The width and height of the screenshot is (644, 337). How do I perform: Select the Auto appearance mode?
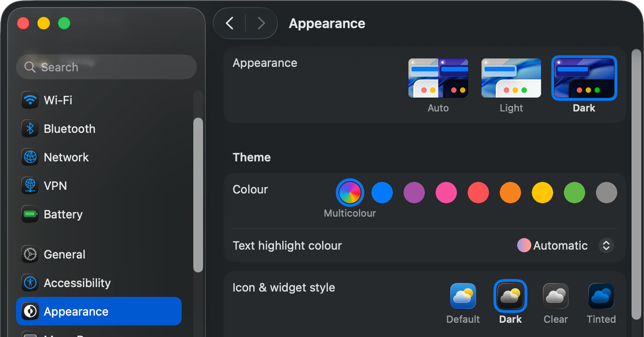point(438,78)
